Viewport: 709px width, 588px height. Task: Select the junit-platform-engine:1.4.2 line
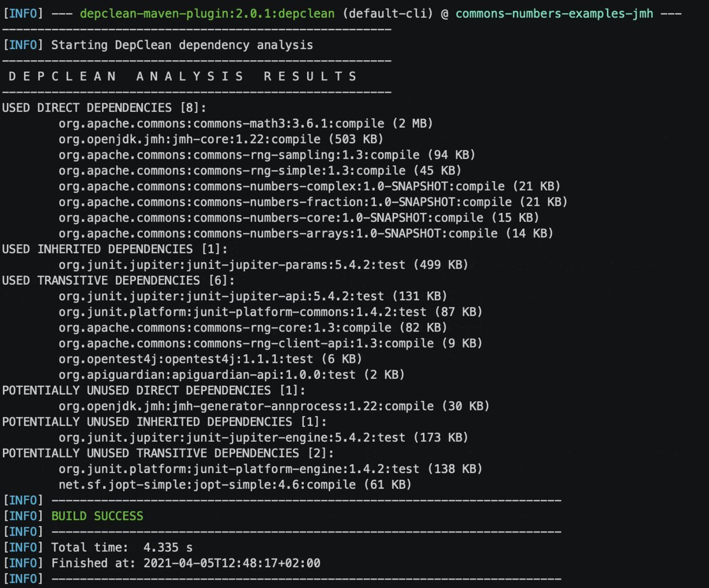click(271, 468)
